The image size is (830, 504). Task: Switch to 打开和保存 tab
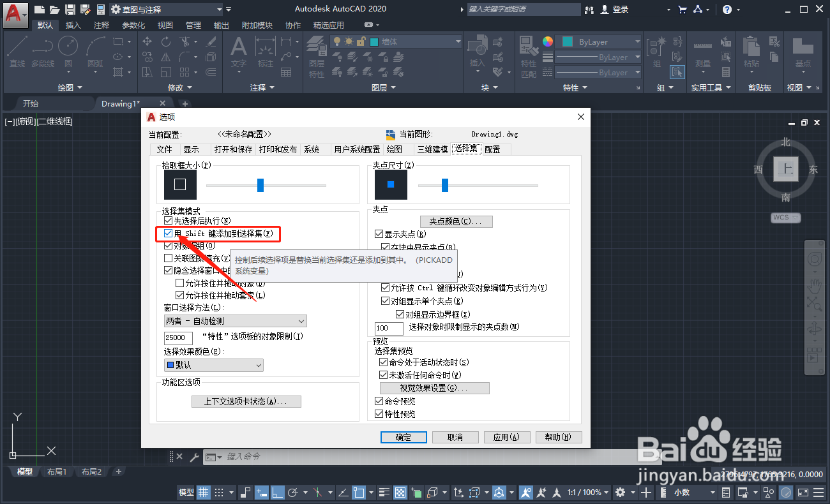coord(234,149)
